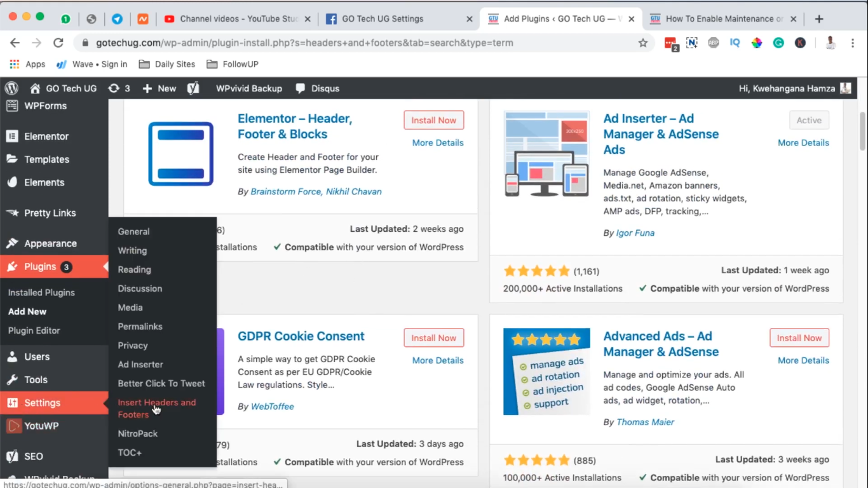Install Elementor Header, Footer & Blocks plugin
This screenshot has width=868, height=488.
434,120
